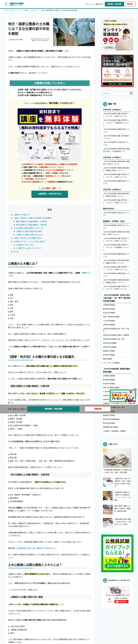Image resolution: width=138 pixels, height=644 pixels.
Task: Jump to 公務員の土木職に相性が良い資格 in contents
Action: pos(29,232)
